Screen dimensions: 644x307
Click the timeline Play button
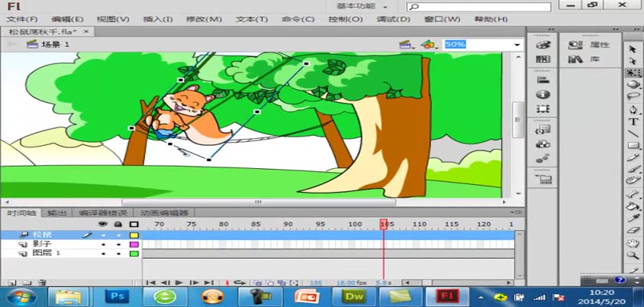[179, 282]
